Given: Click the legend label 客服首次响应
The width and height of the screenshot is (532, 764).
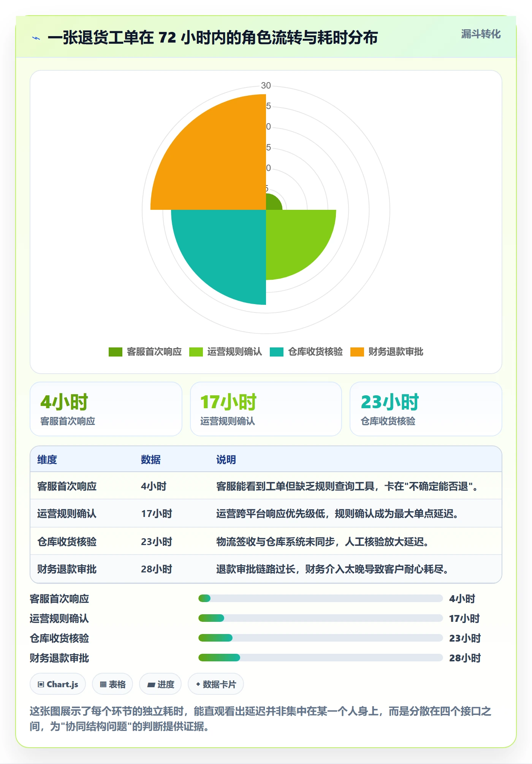Looking at the screenshot, I should tap(154, 352).
